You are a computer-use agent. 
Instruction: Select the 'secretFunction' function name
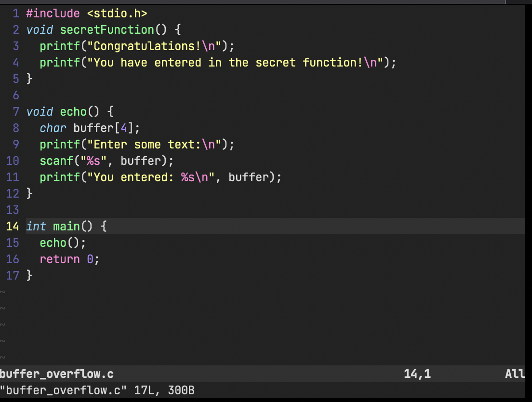tap(107, 30)
